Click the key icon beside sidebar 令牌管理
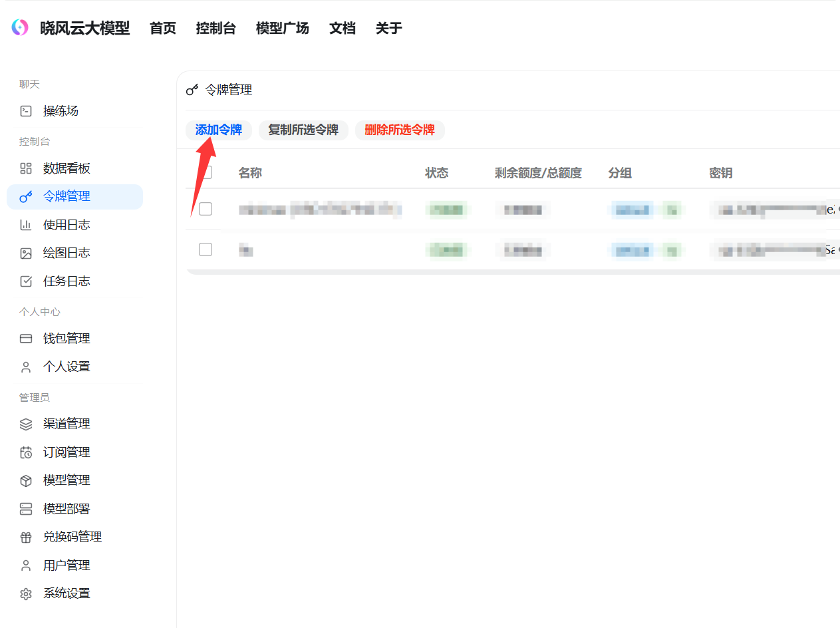Image resolution: width=840 pixels, height=628 pixels. click(26, 196)
